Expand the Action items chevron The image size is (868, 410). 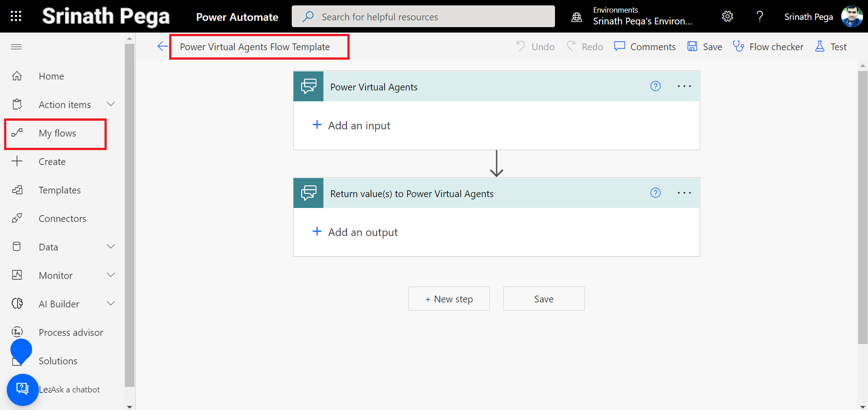111,104
